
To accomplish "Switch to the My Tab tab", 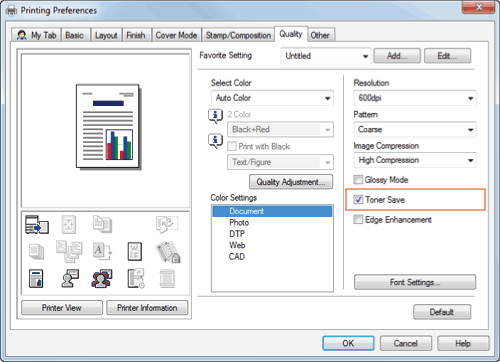I will click(x=36, y=35).
